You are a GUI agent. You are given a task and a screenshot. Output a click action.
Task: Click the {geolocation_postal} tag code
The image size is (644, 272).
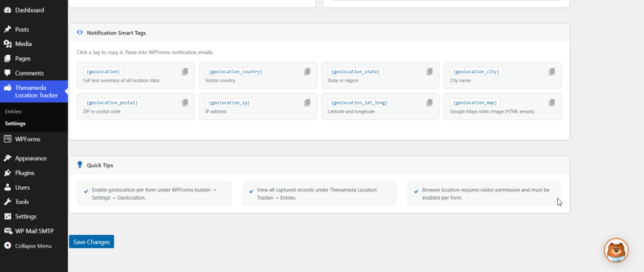point(112,102)
